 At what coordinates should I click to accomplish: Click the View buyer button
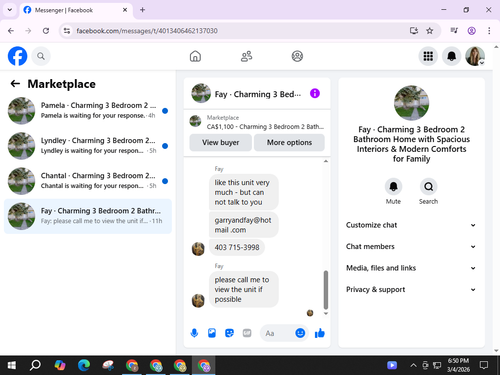[220, 142]
